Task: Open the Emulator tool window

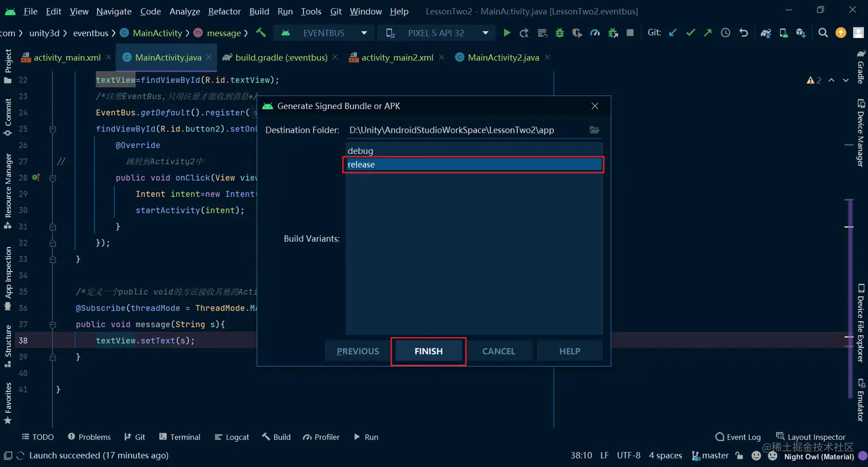Action: pyautogui.click(x=861, y=400)
